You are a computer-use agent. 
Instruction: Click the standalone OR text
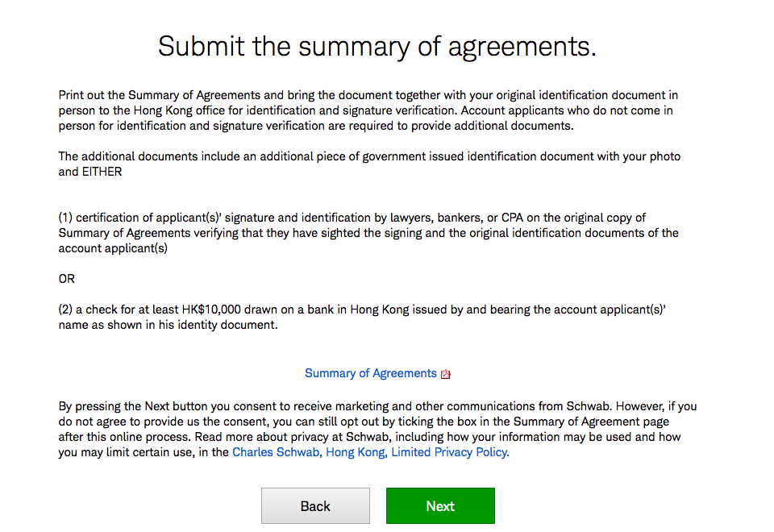[x=67, y=279]
